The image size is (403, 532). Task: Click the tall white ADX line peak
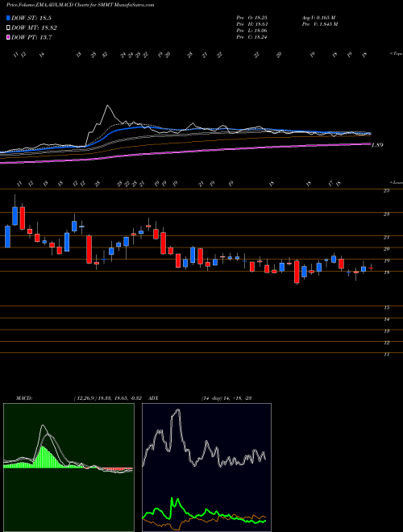[x=177, y=412]
